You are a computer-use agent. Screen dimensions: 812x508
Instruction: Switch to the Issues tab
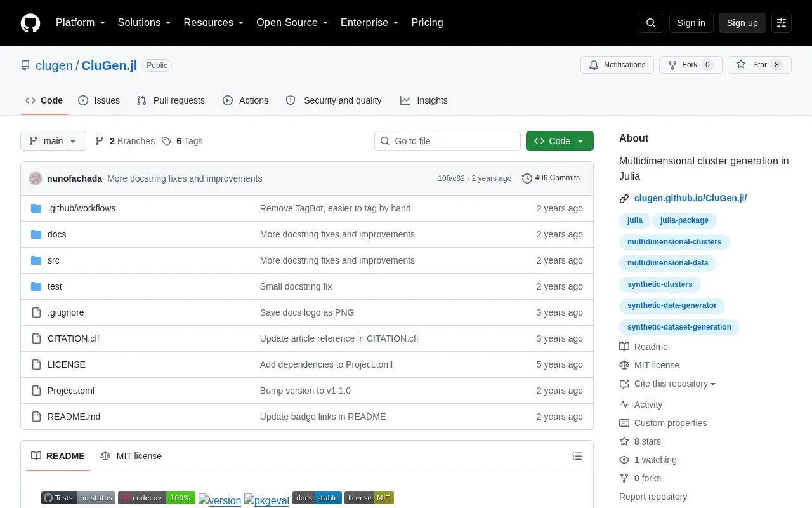(99, 100)
